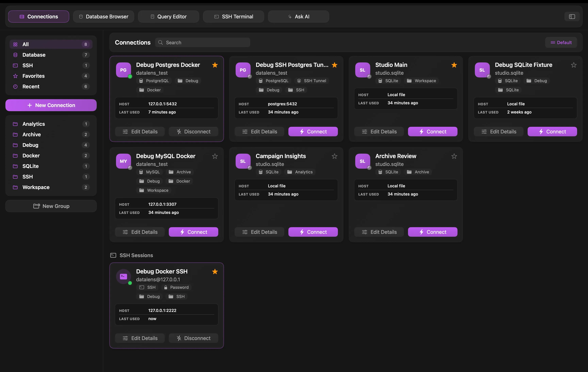
Task: Click host value postgres:5432
Action: pyautogui.click(x=282, y=104)
